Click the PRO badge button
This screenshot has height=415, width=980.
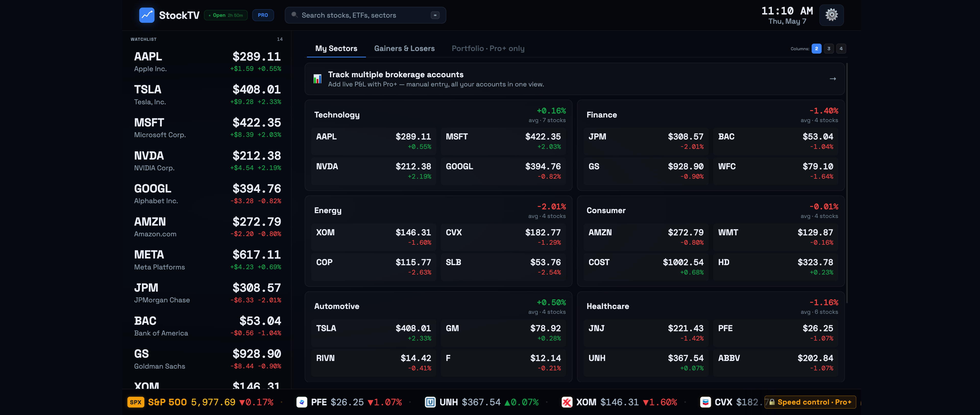(263, 15)
